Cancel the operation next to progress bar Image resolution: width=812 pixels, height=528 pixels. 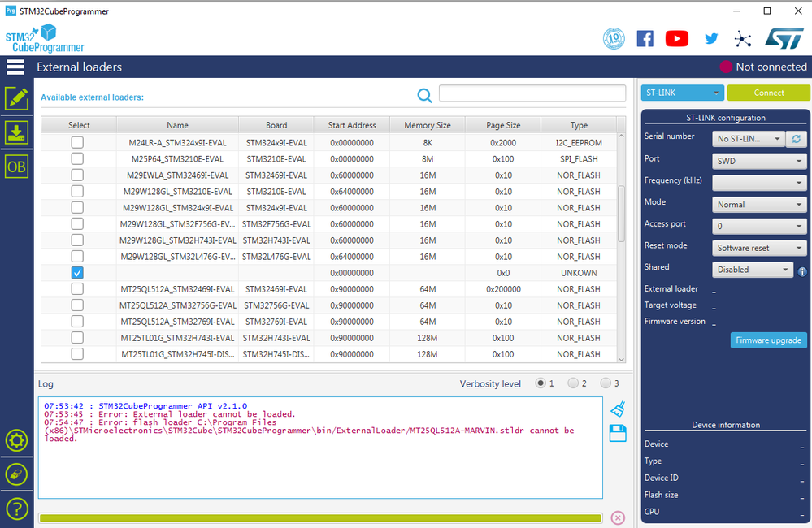click(x=618, y=517)
